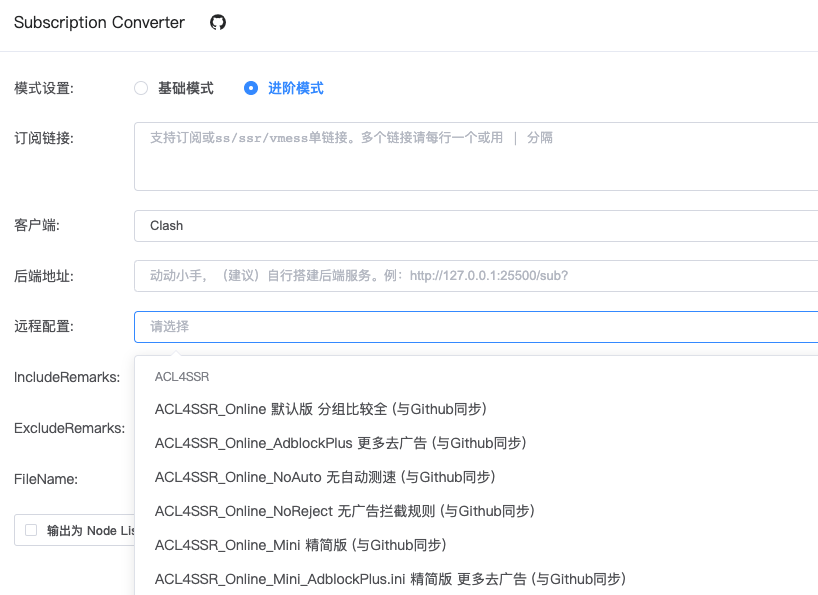Image resolution: width=818 pixels, height=595 pixels.
Task: Click the ExcludeRemarks label
Action: (x=69, y=428)
